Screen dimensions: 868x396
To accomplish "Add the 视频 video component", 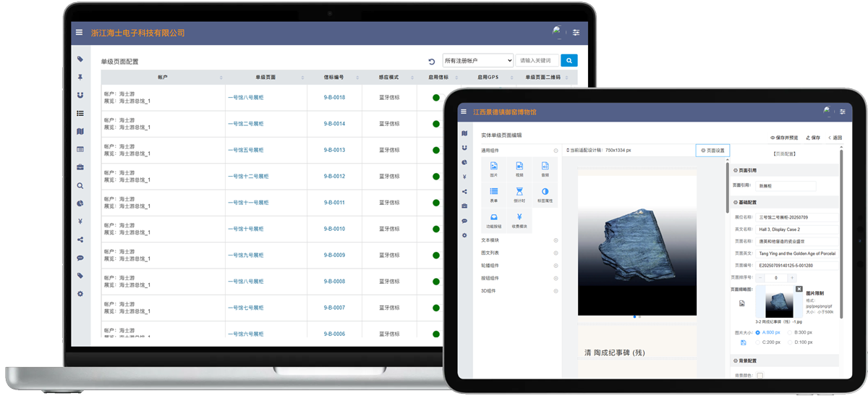I will click(519, 170).
